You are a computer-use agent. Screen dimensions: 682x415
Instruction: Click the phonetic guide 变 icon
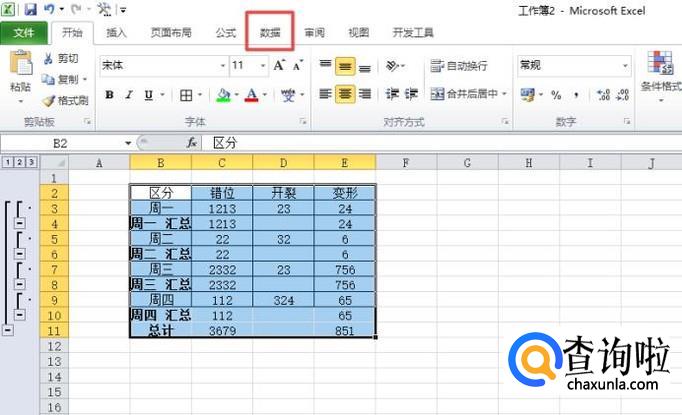288,95
